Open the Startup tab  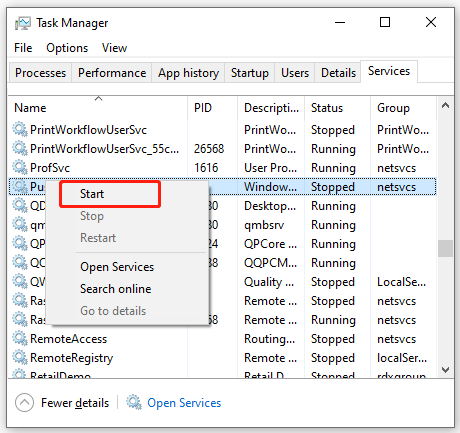pos(250,73)
